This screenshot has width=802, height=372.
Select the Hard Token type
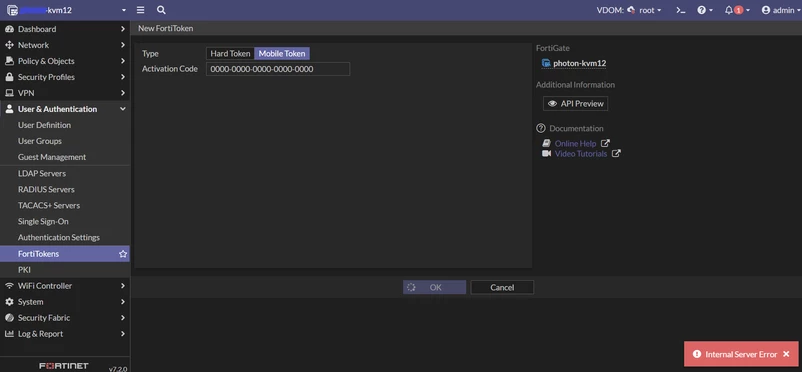coord(230,54)
